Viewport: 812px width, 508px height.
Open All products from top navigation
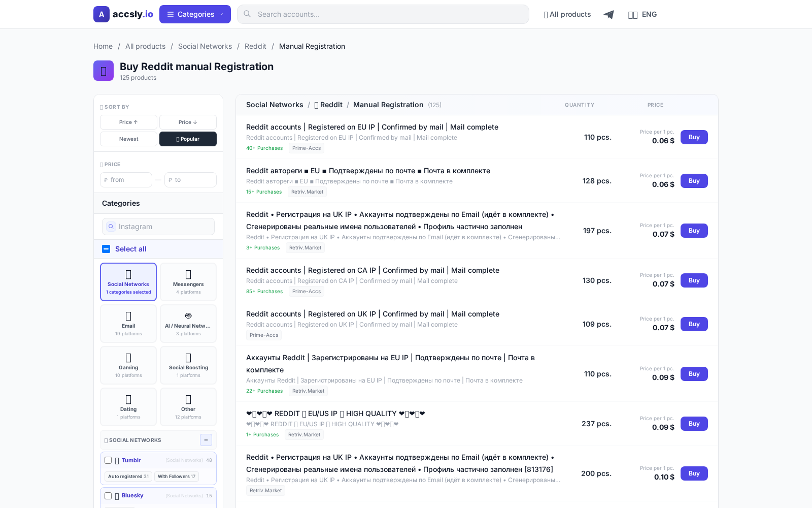567,14
